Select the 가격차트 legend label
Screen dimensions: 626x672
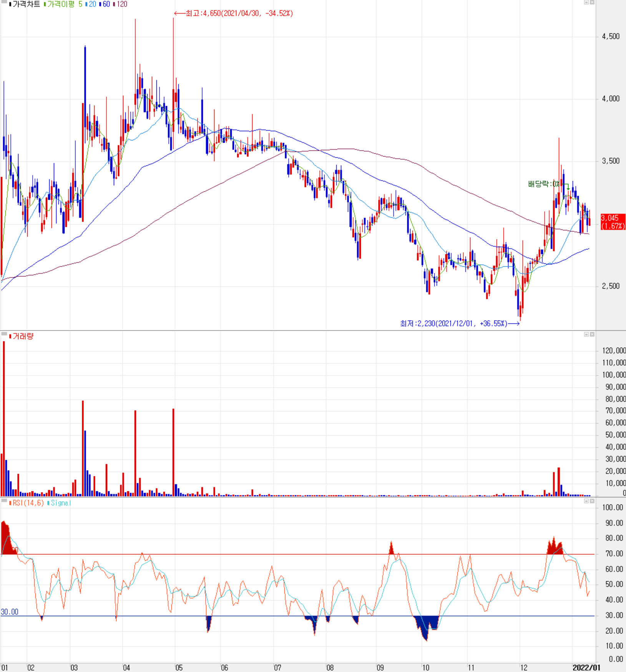tap(26, 4)
